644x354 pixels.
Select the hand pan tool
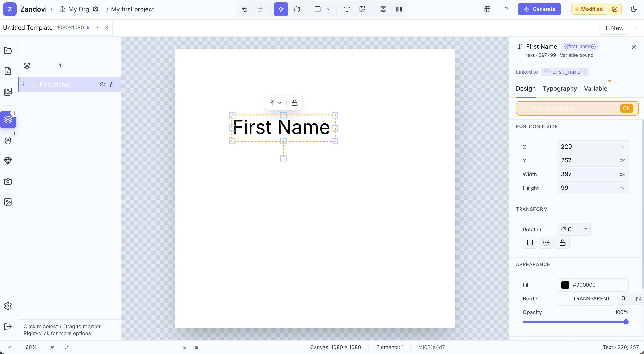[297, 9]
